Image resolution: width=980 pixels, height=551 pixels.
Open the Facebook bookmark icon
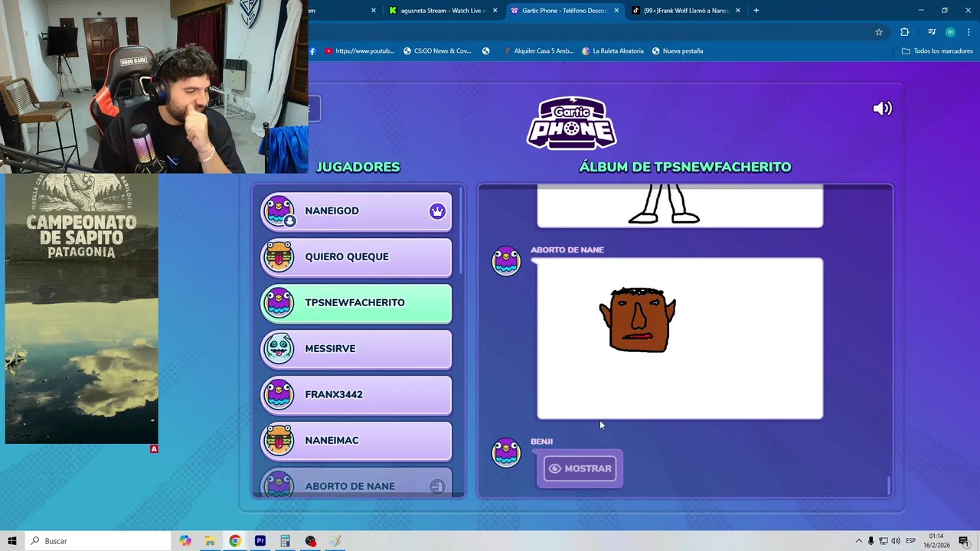[x=312, y=51]
